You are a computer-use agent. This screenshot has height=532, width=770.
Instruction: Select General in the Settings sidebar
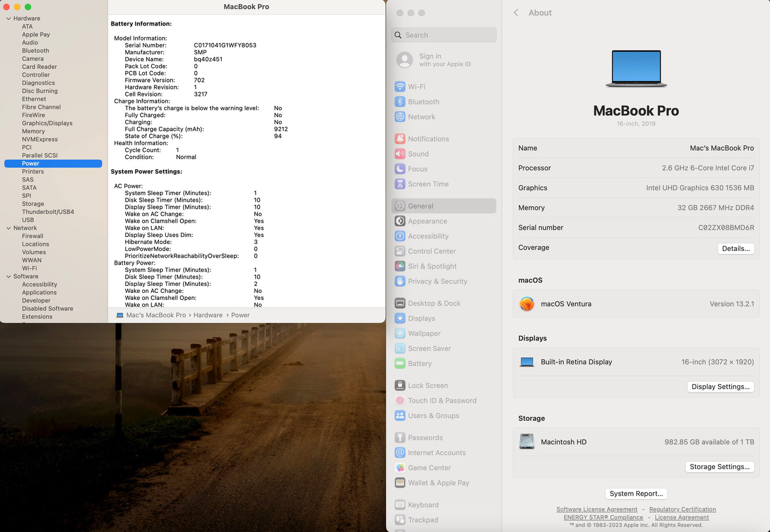pyautogui.click(x=420, y=206)
